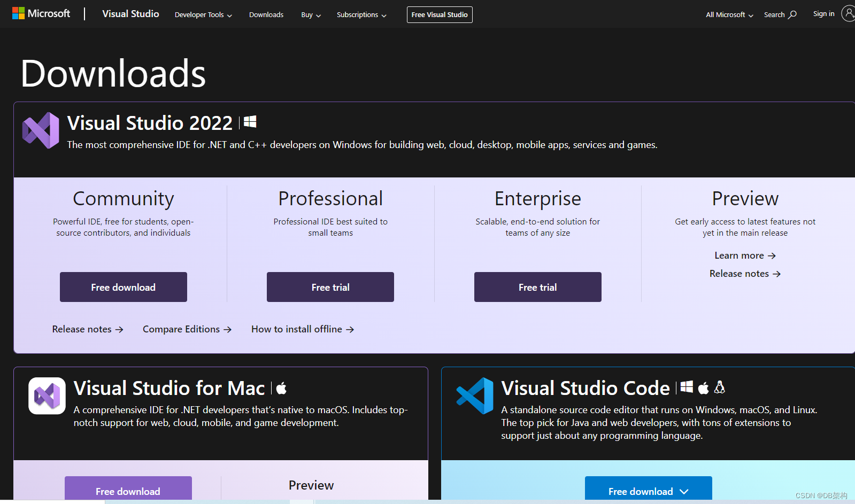Image resolution: width=855 pixels, height=504 pixels.
Task: Click Free download for Visual Studio for Mac
Action: pyautogui.click(x=128, y=489)
